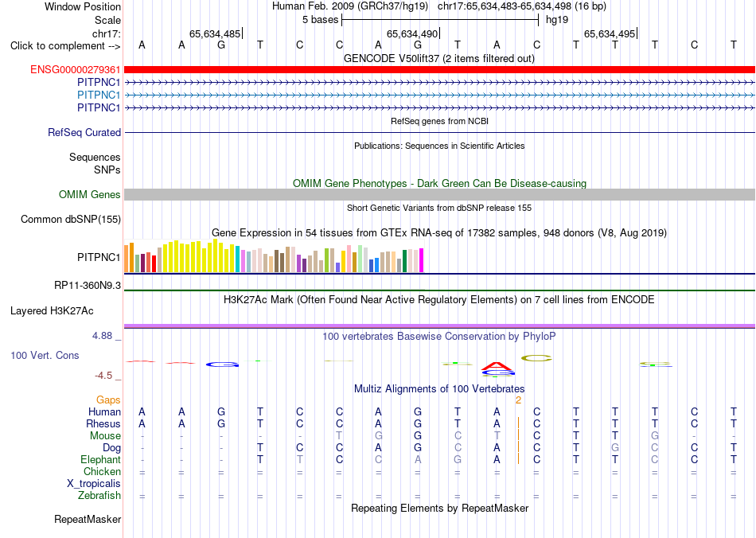This screenshot has width=756, height=538.
Task: Click the 65,634,495 coordinate marker
Action: (610, 33)
